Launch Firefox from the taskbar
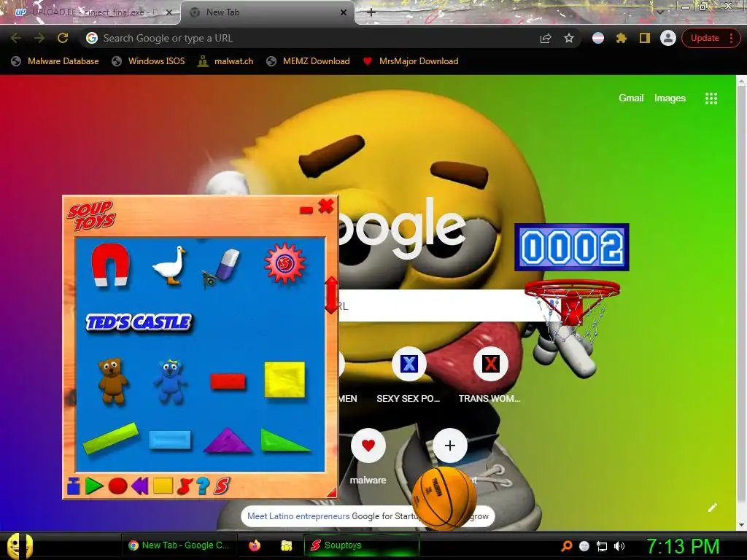This screenshot has width=747, height=560. (x=255, y=545)
